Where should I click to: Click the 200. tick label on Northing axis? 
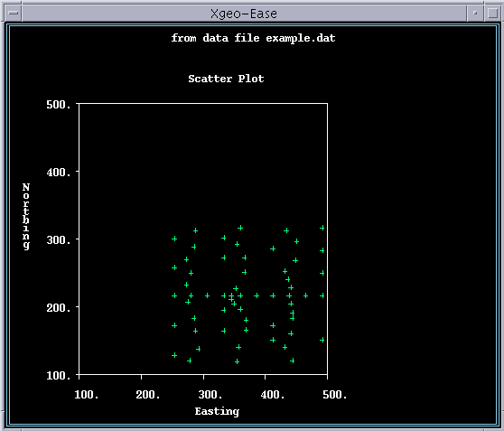click(x=58, y=308)
